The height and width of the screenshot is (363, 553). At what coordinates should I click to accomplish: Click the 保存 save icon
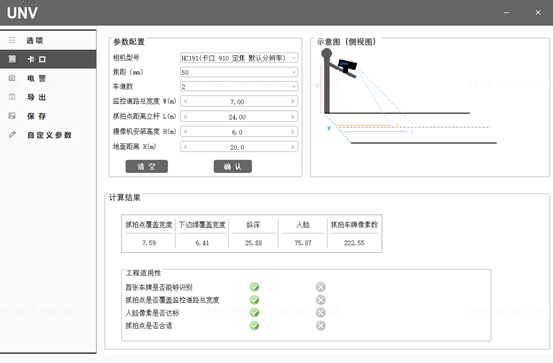12,116
